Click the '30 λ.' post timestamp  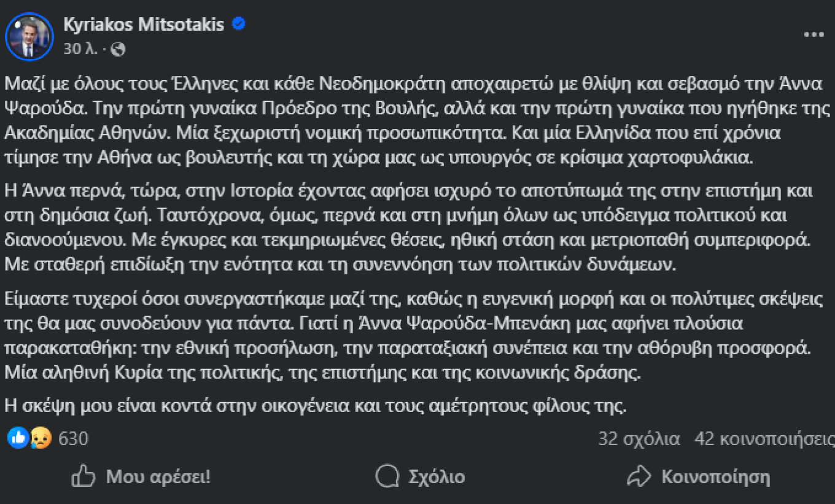(x=80, y=50)
